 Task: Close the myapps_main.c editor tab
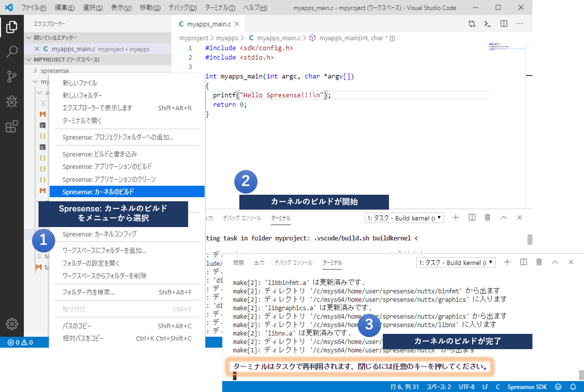[x=237, y=24]
